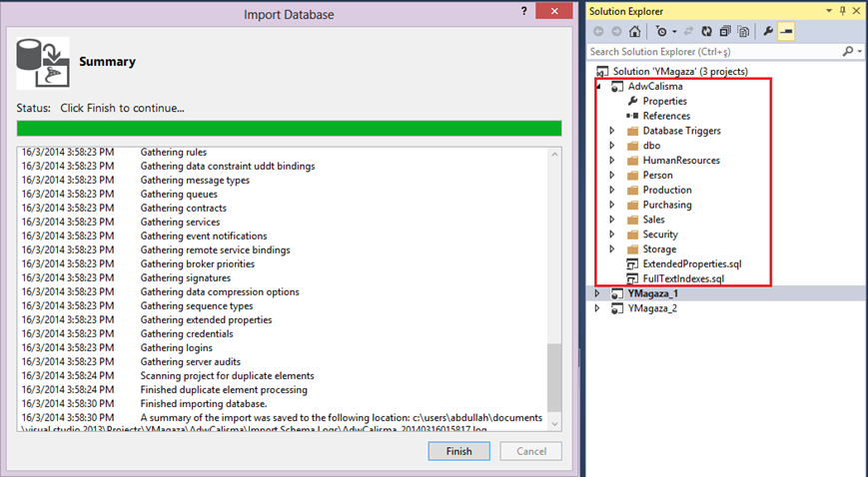
Task: Expand the Production folder
Action: (611, 190)
